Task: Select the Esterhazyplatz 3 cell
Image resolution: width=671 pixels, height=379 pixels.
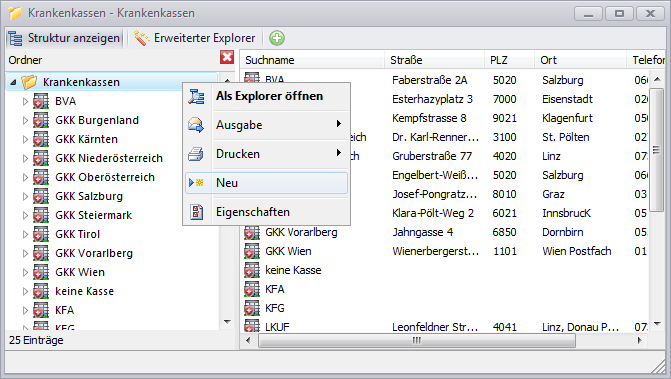Action: 432,99
